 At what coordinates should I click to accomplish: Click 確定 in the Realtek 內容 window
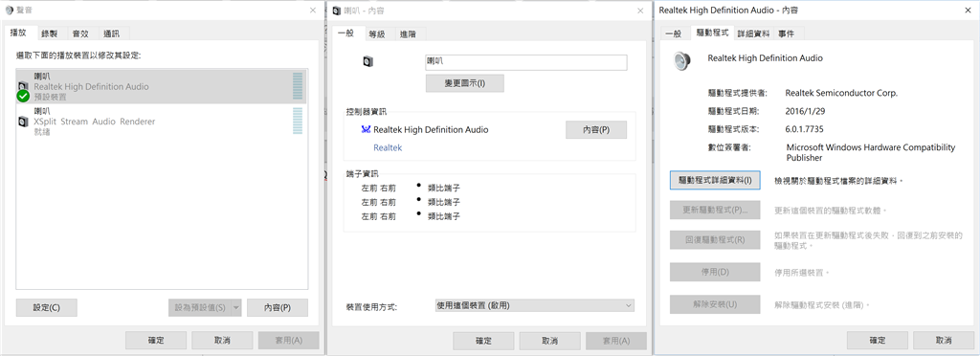point(878,341)
